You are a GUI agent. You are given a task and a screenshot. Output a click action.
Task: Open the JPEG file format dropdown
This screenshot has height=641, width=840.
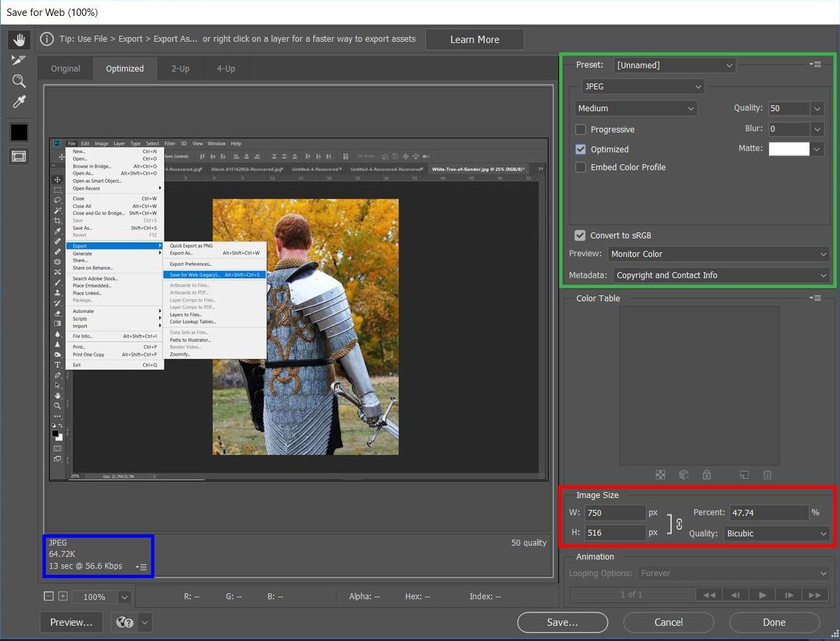(643, 86)
